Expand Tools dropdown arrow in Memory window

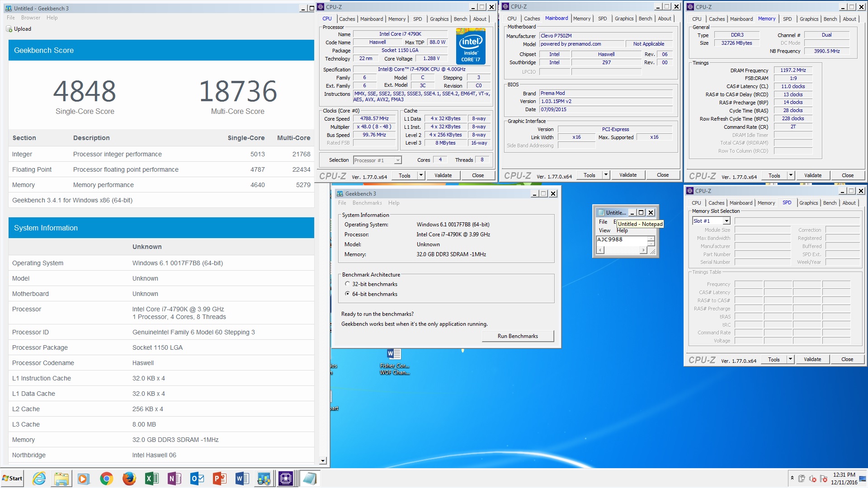pos(791,175)
